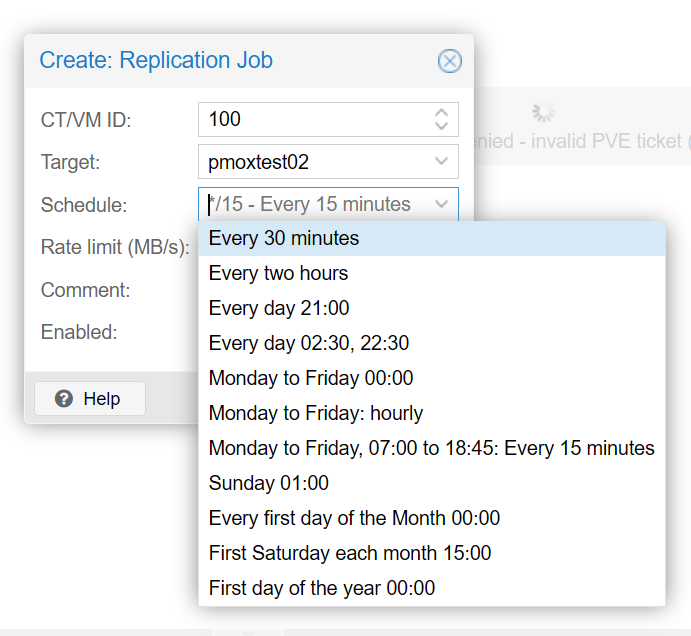Choose "First Saturday each month 15:00"
691x636 pixels.
coord(350,553)
